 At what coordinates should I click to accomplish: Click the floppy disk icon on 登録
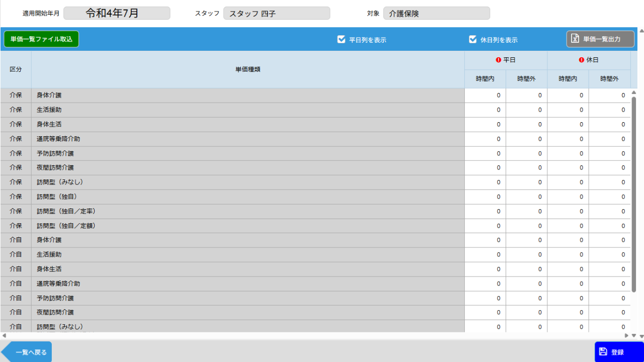coord(603,352)
